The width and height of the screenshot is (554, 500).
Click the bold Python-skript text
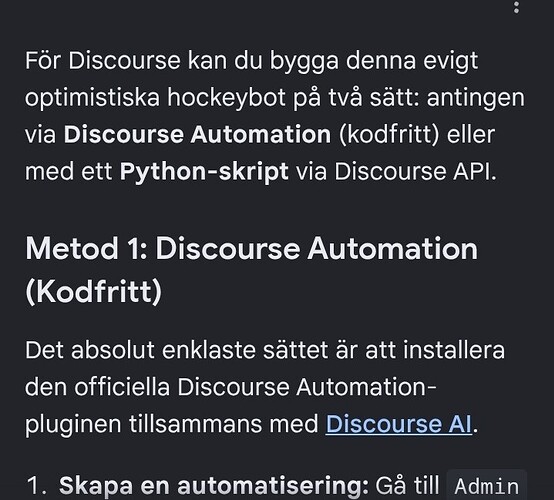pos(204,172)
